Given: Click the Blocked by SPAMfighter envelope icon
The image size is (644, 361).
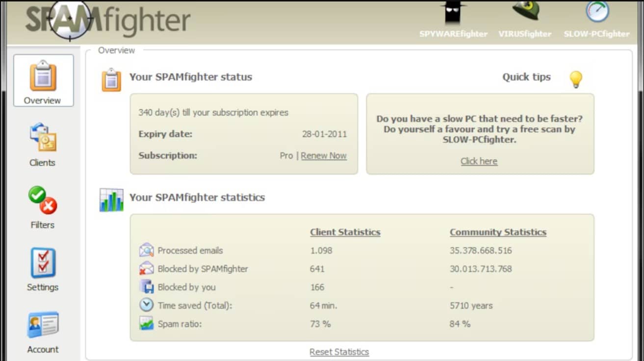Looking at the screenshot, I should tap(146, 268).
